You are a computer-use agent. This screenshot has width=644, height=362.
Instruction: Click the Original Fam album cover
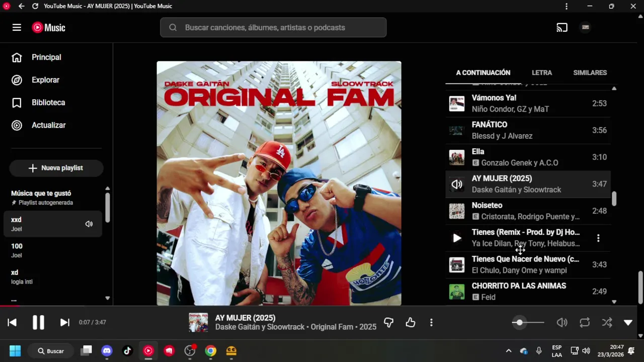[x=279, y=183]
